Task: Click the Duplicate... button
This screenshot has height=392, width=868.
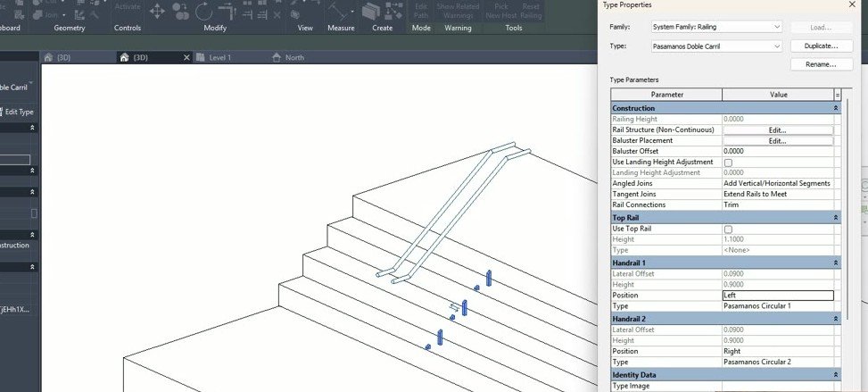Action: (x=821, y=46)
